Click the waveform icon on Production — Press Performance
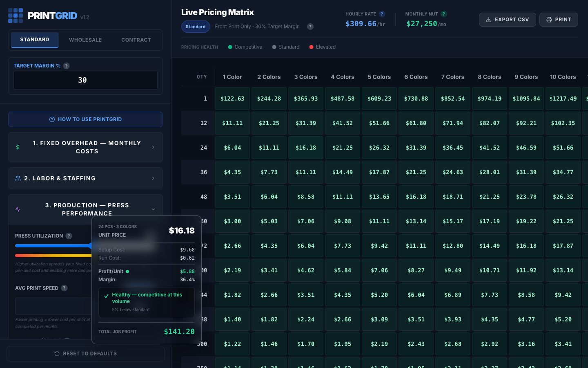 18,209
